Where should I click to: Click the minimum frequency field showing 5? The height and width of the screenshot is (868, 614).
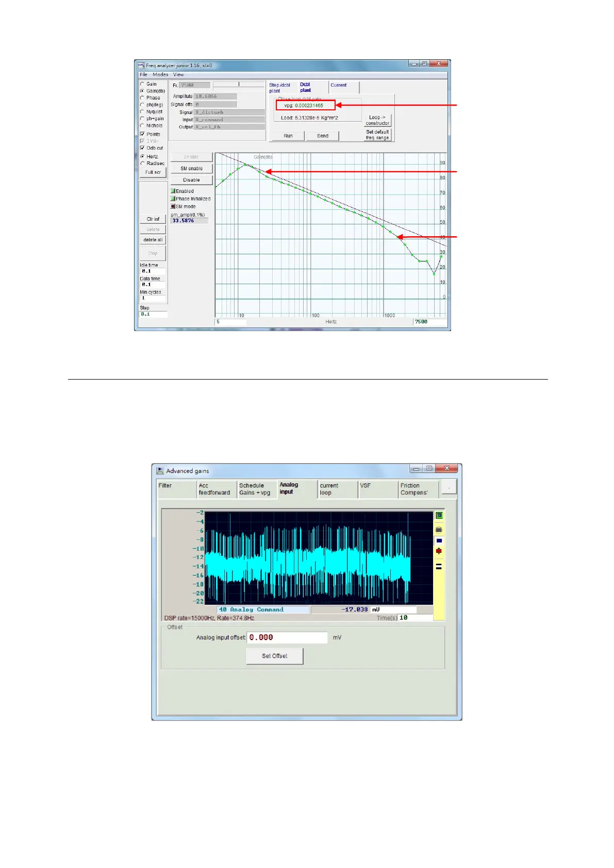pyautogui.click(x=230, y=322)
